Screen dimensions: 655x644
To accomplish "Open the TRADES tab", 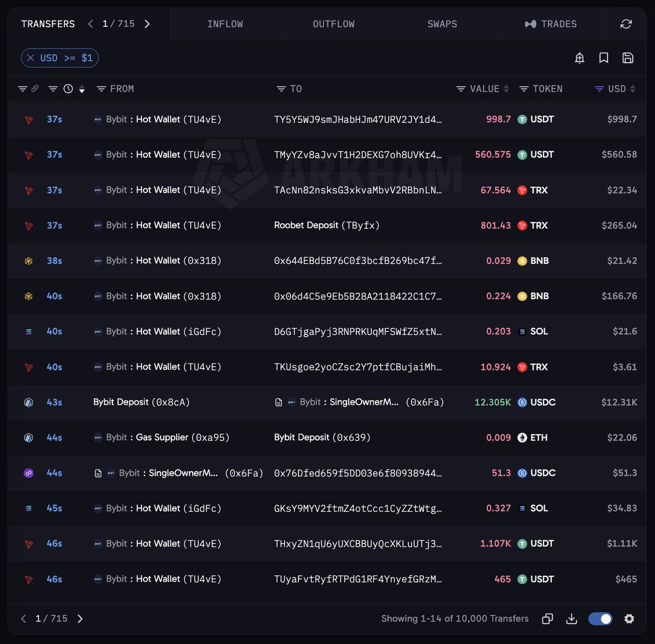I will [551, 24].
